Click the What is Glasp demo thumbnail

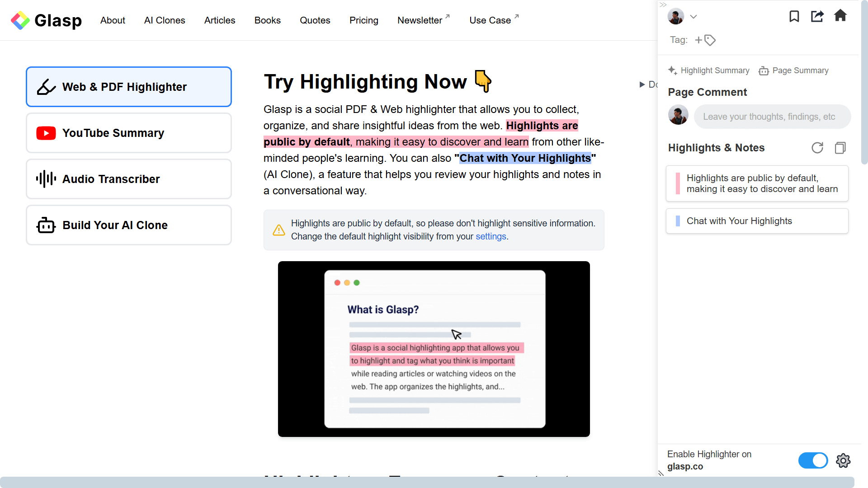[434, 349]
